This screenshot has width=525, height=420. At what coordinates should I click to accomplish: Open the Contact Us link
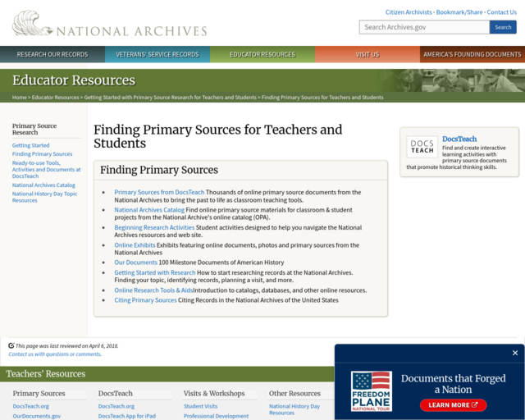click(x=501, y=12)
